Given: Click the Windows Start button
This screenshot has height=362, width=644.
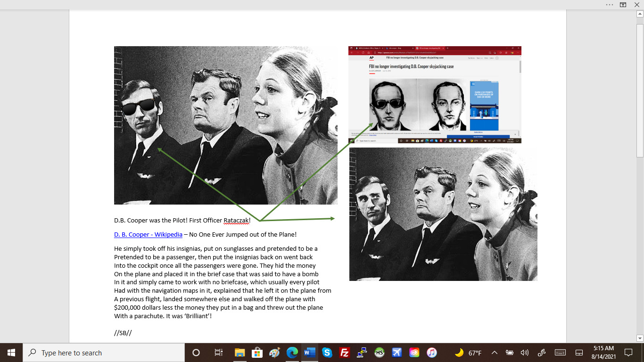Looking at the screenshot, I should click(x=11, y=353).
